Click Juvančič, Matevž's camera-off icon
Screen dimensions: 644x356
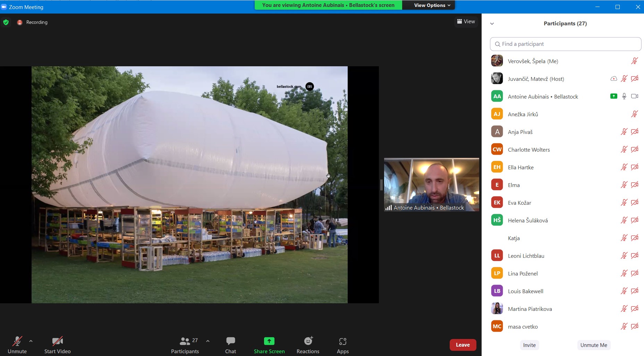(635, 79)
